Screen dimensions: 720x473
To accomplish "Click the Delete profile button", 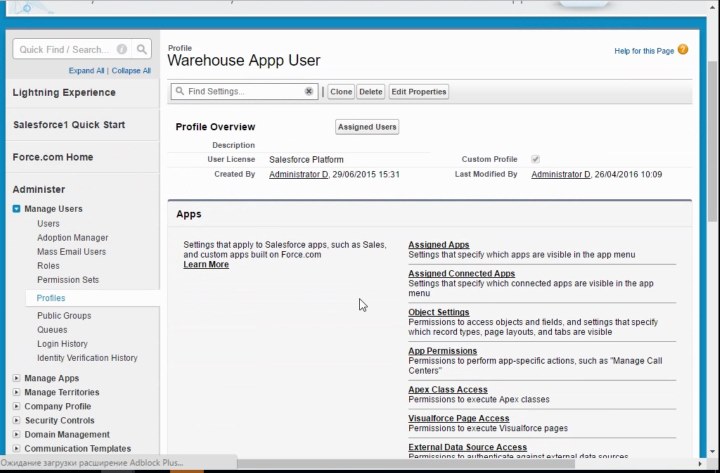I will [x=371, y=91].
